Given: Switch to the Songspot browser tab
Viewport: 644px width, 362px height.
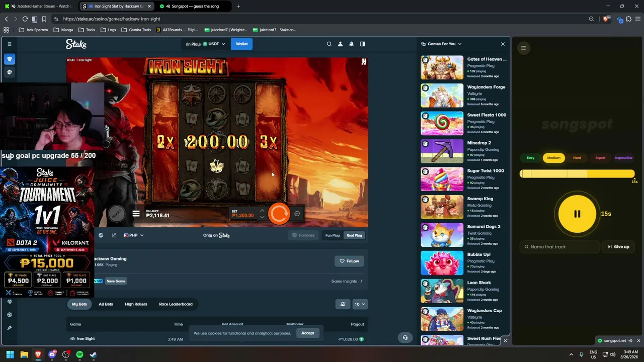Looking at the screenshot, I should [195, 7].
